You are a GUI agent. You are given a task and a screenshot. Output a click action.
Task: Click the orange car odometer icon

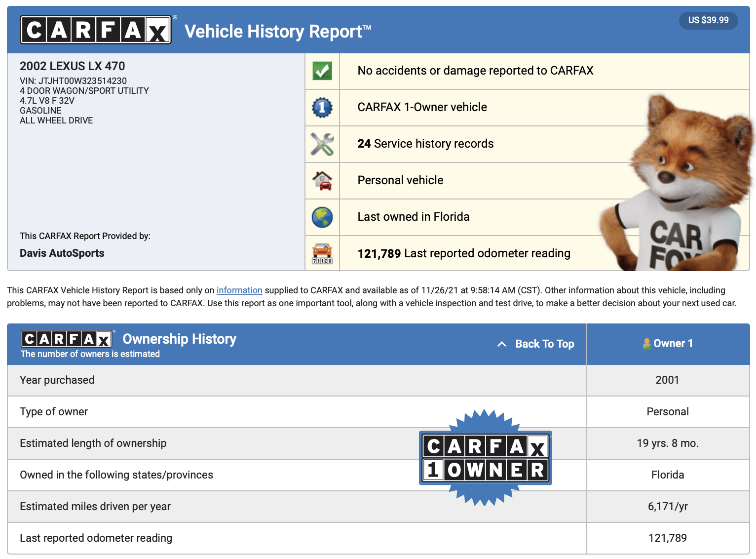pyautogui.click(x=322, y=253)
